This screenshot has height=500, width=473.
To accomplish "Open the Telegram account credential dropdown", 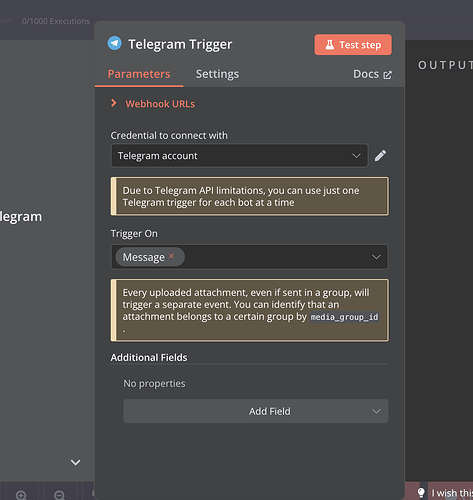I will pos(239,156).
